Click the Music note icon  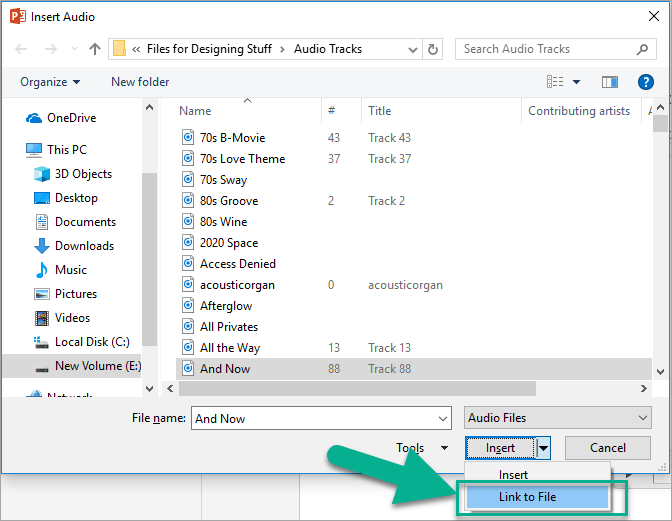pos(42,270)
